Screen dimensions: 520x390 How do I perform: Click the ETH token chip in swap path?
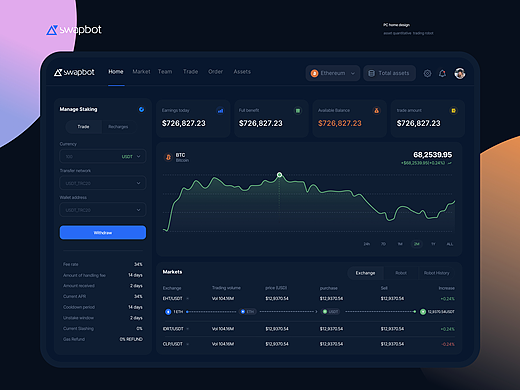247,312
